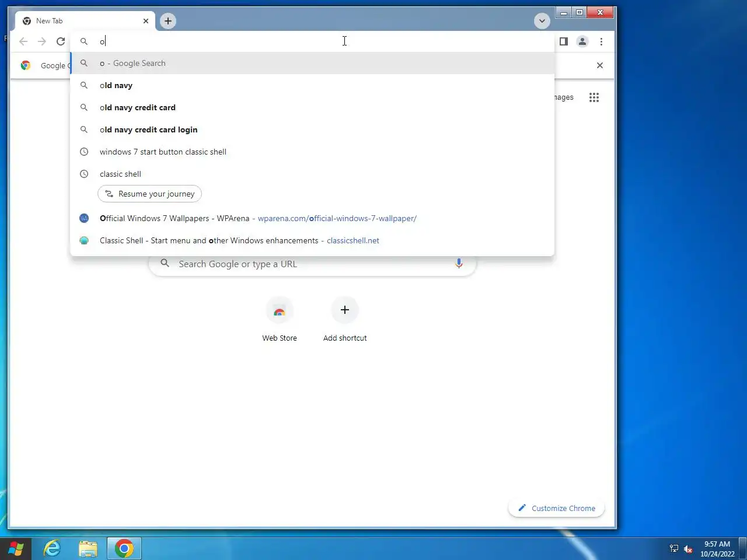This screenshot has width=747, height=560.
Task: Toggle the side panel icon
Action: (x=564, y=41)
